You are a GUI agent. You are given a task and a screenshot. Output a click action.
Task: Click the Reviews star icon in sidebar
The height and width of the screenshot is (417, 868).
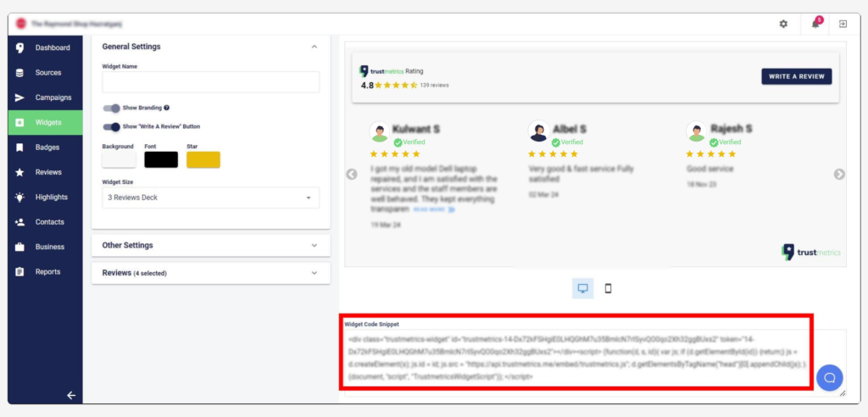click(20, 172)
